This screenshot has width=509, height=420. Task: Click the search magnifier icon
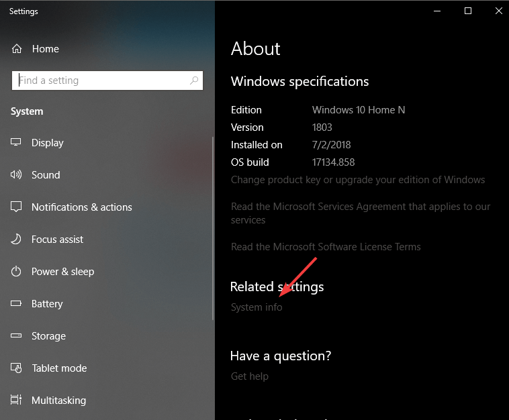194,80
